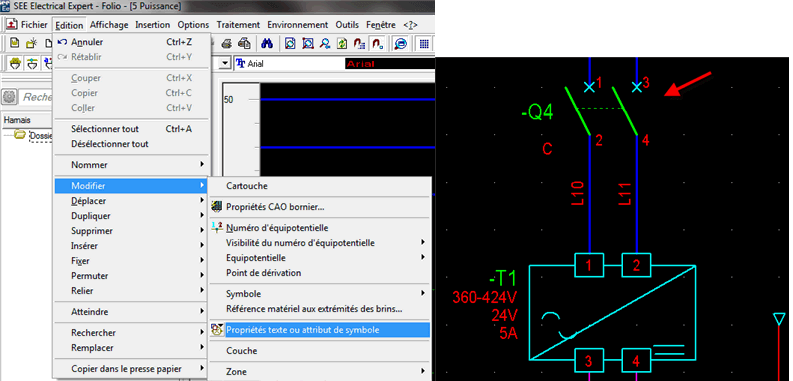Expand the Nommer submenu

click(131, 165)
